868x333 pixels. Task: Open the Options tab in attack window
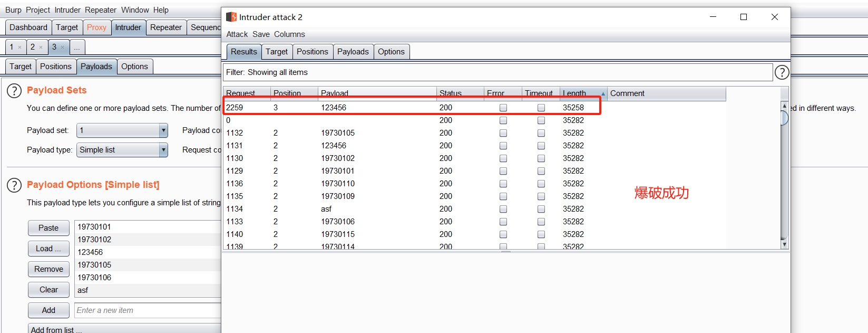point(391,52)
